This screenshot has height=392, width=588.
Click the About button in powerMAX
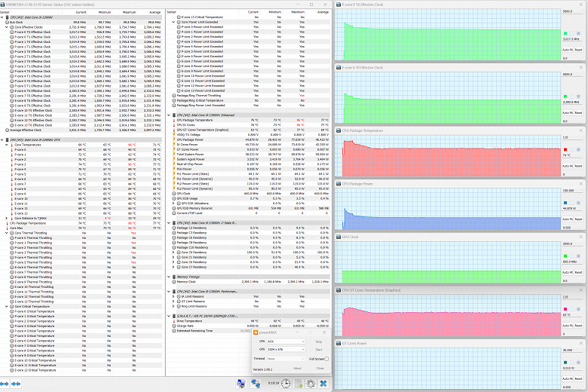297,369
